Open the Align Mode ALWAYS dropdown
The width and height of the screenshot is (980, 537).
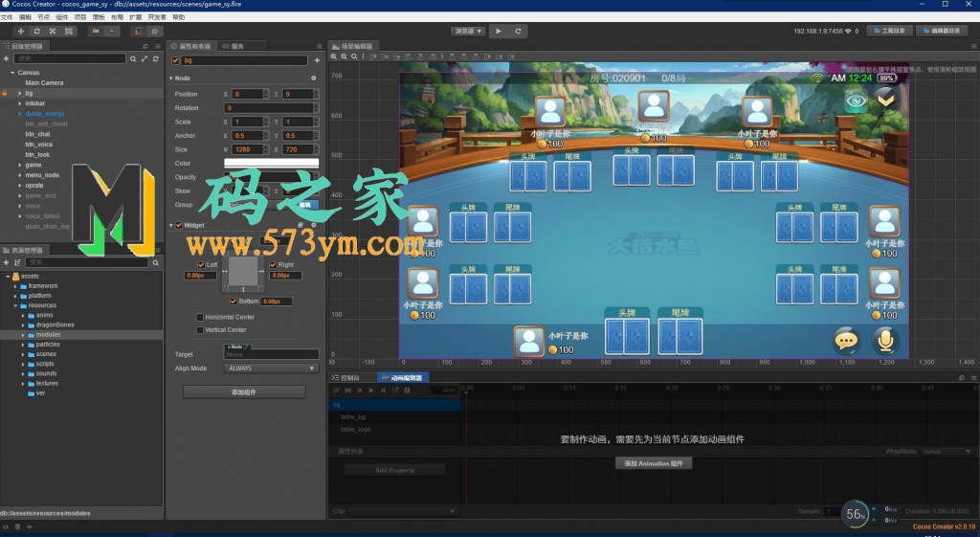click(x=271, y=369)
